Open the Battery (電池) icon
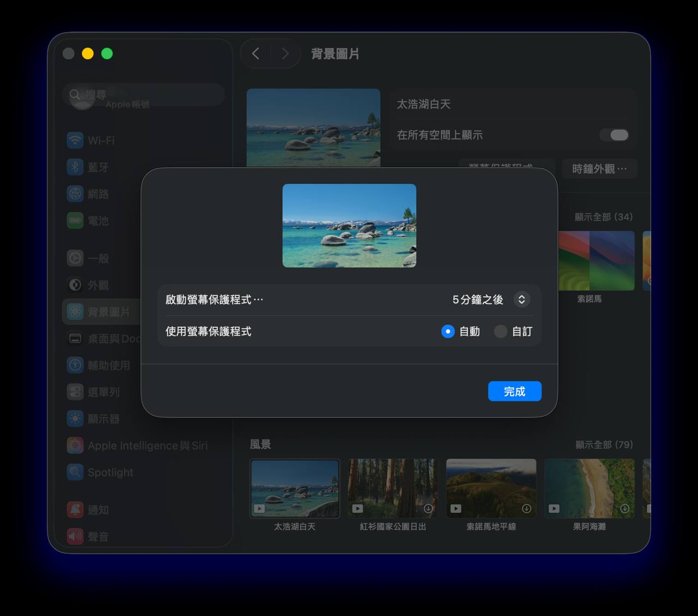Screen dimensions: 698x616 [x=75, y=220]
